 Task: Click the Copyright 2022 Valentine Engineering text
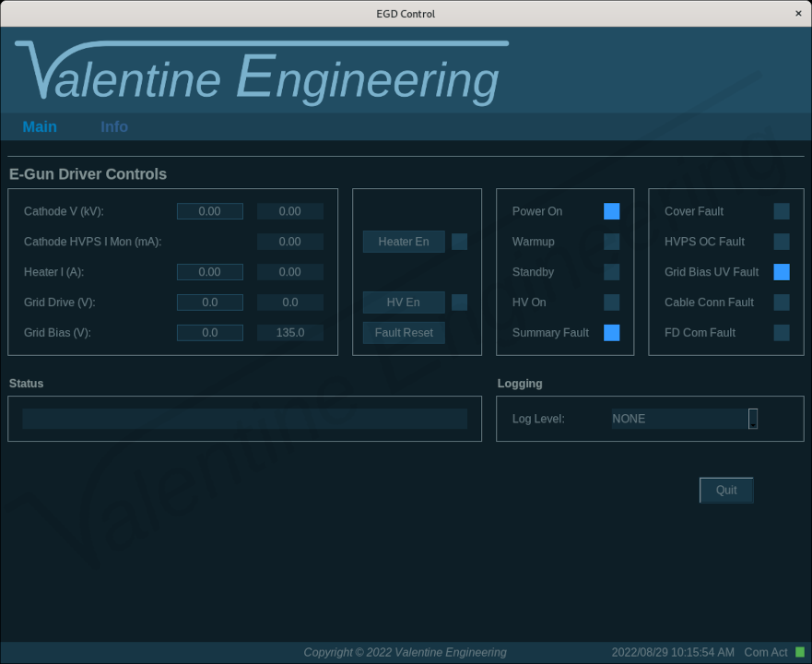(x=405, y=652)
